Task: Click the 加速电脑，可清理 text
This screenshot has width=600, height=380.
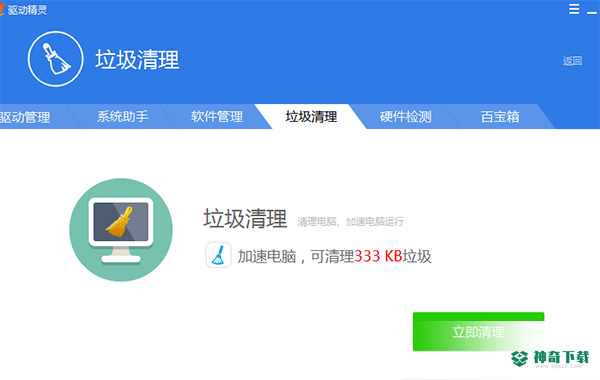Action: coord(296,256)
